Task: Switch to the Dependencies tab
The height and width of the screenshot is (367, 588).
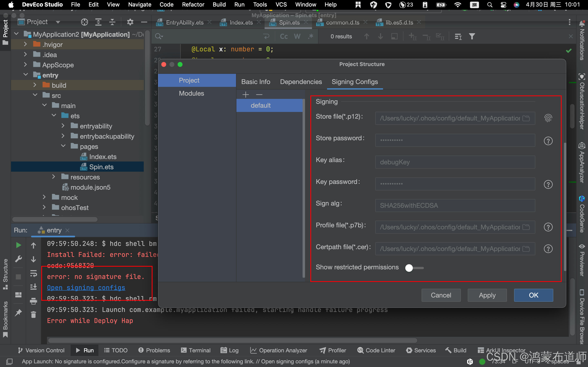Action: (x=301, y=82)
